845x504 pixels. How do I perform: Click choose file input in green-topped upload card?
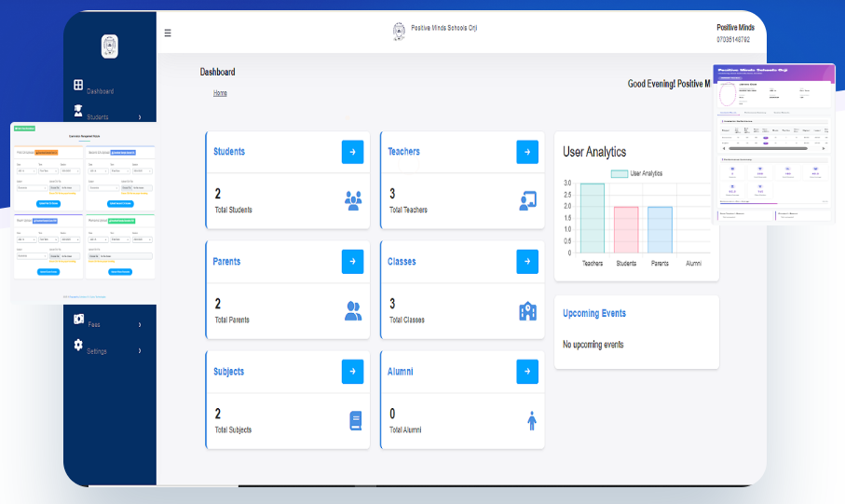119,256
